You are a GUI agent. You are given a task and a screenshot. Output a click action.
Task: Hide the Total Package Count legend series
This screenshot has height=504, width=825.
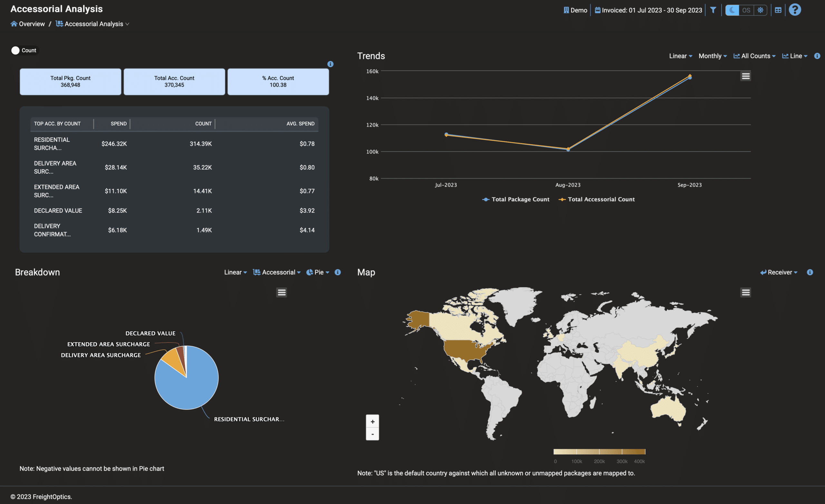point(516,199)
